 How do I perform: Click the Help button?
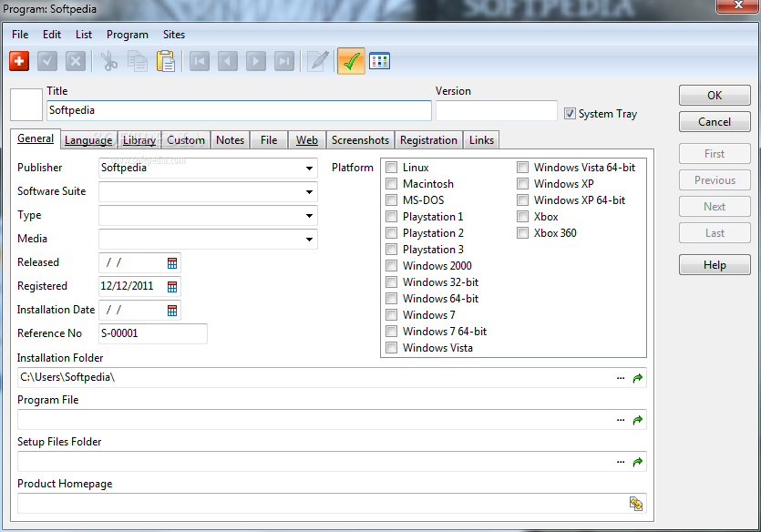pos(715,265)
